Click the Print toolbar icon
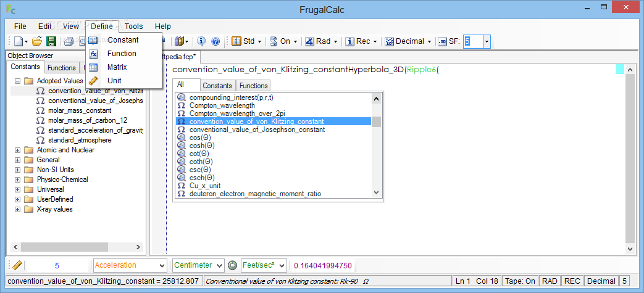Image resolution: width=644 pixels, height=293 pixels. [x=69, y=41]
